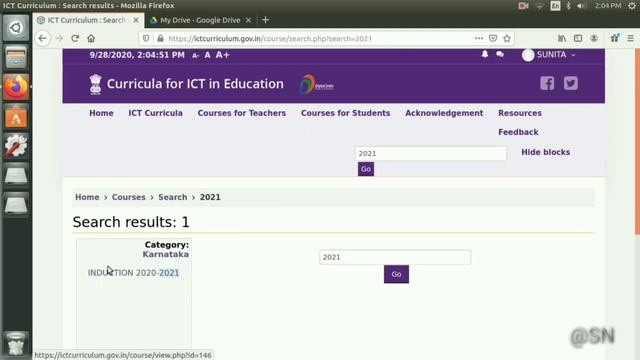Click the small Go button under the top search box
Viewport: 640px width, 360px height.
(x=366, y=169)
